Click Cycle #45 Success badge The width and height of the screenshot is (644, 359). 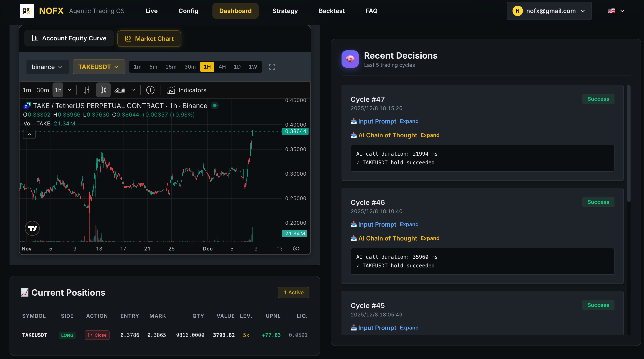pyautogui.click(x=598, y=305)
